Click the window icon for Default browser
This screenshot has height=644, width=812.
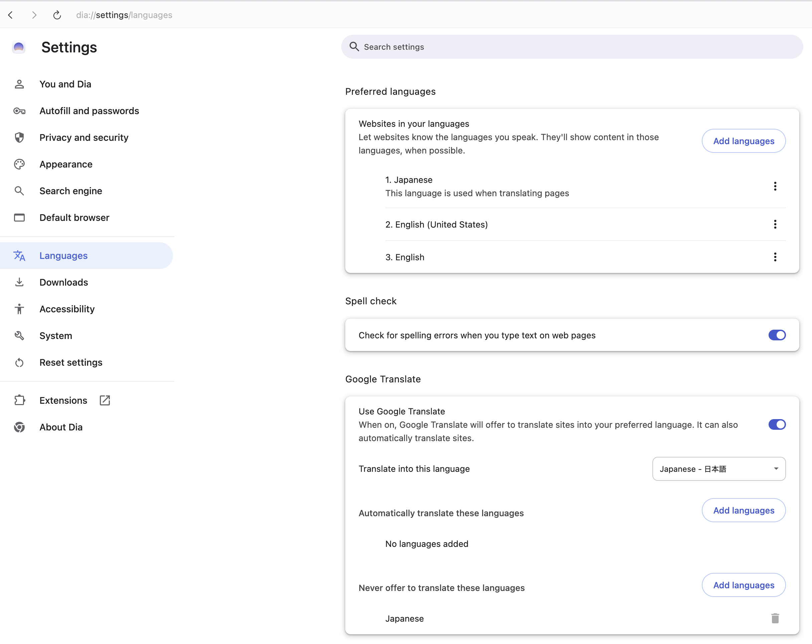coord(19,218)
